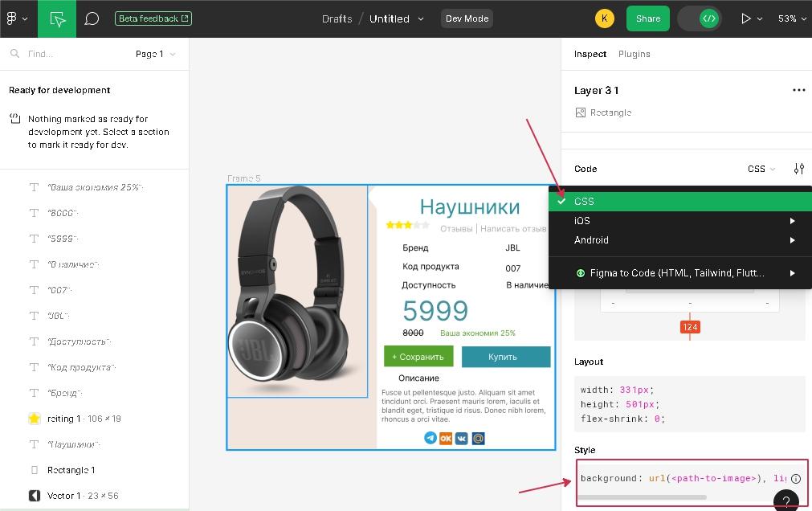Open the Page 1 dropdown
The image size is (812, 511).
click(x=155, y=54)
